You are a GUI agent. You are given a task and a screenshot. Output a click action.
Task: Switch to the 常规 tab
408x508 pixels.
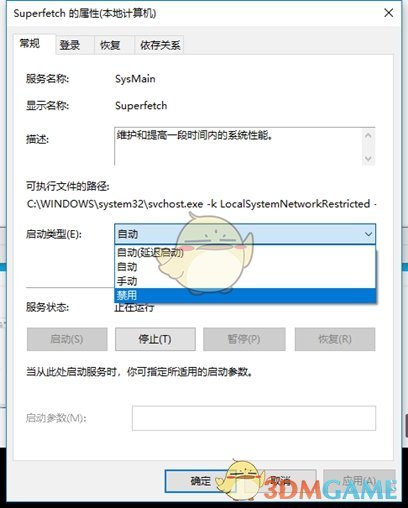coord(31,44)
